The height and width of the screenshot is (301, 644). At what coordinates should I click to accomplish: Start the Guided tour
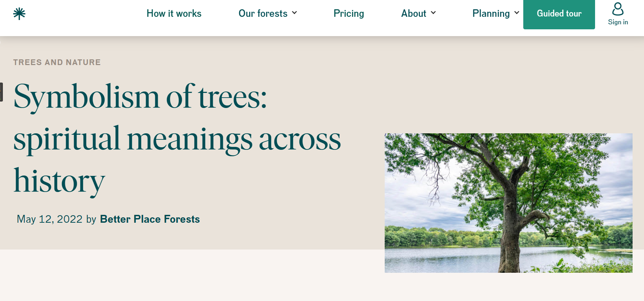(559, 14)
